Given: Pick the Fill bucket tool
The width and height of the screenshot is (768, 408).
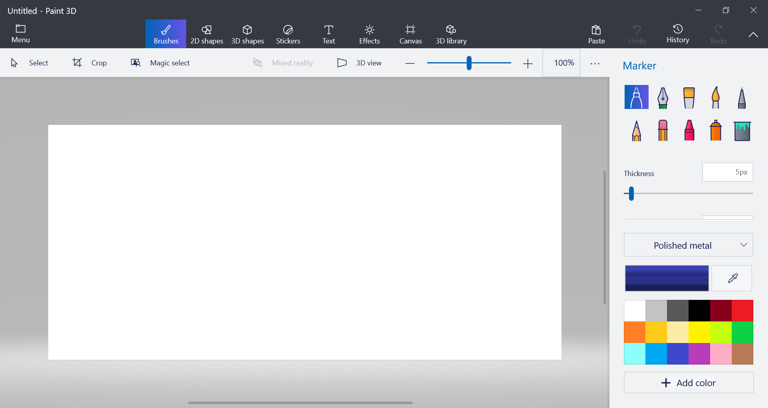Looking at the screenshot, I should tap(741, 130).
